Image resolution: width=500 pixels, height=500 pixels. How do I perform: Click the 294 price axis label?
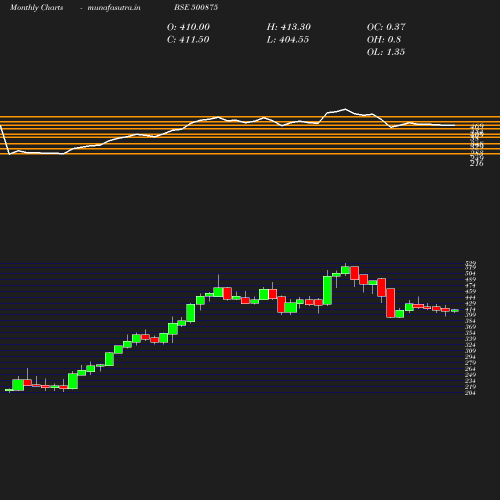(x=470, y=357)
